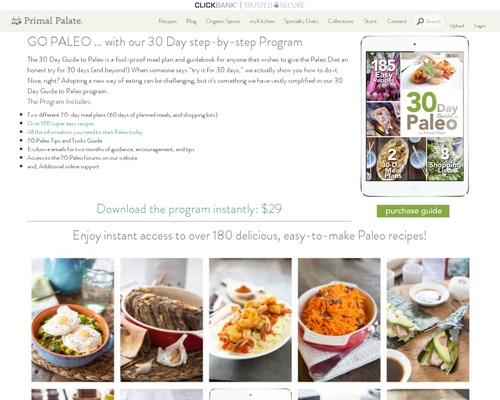Open the myKitchen menu
500x400 pixels.
coord(262,21)
